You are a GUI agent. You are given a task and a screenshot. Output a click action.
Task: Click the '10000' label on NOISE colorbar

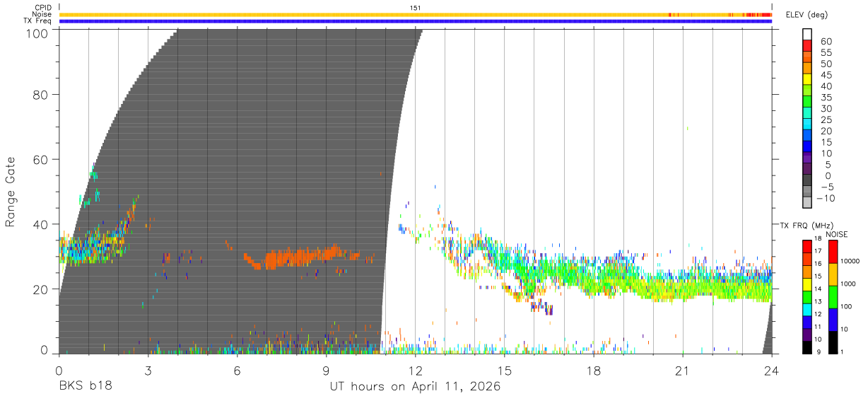pos(852,261)
